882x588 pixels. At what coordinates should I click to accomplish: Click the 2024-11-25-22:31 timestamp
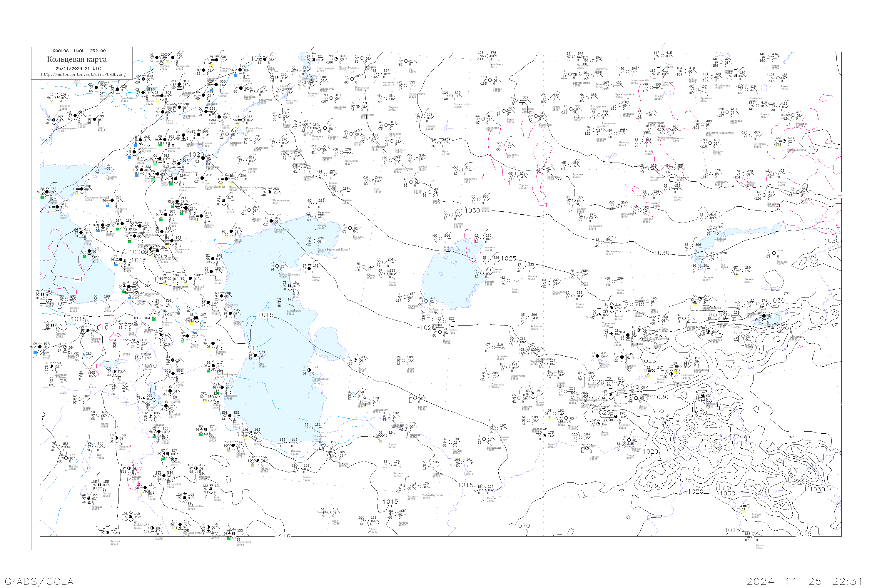[805, 581]
